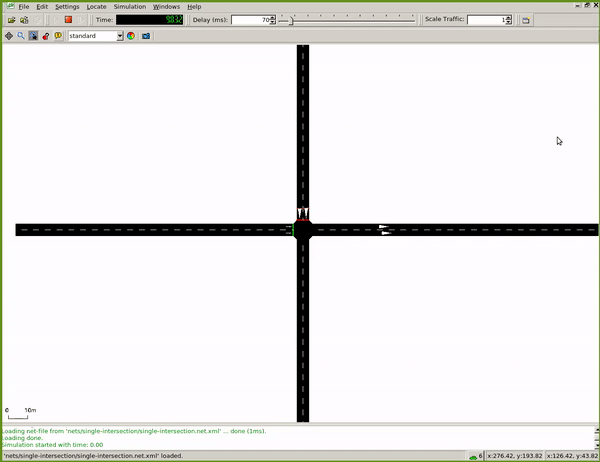
Task: Click the net.xml 'loaded.' status text
Action: (93, 456)
